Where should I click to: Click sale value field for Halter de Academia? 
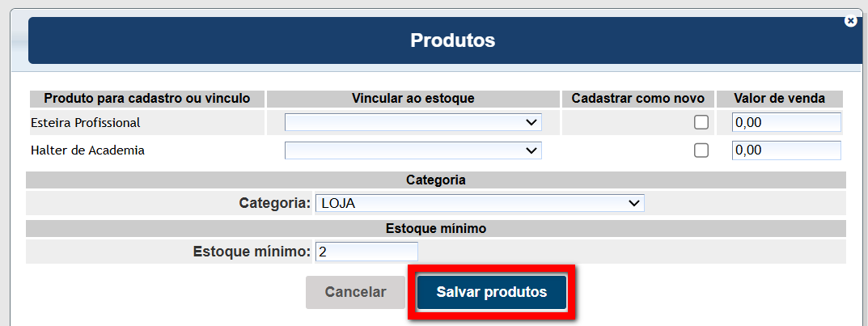click(x=785, y=150)
